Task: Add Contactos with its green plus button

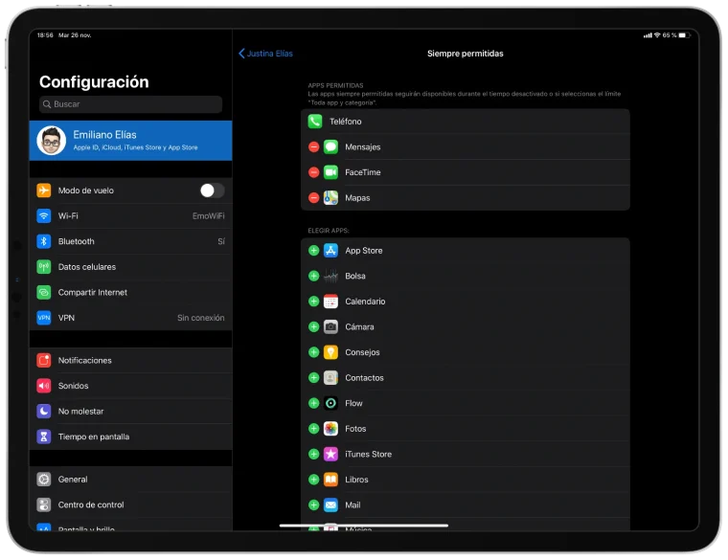Action: (314, 378)
